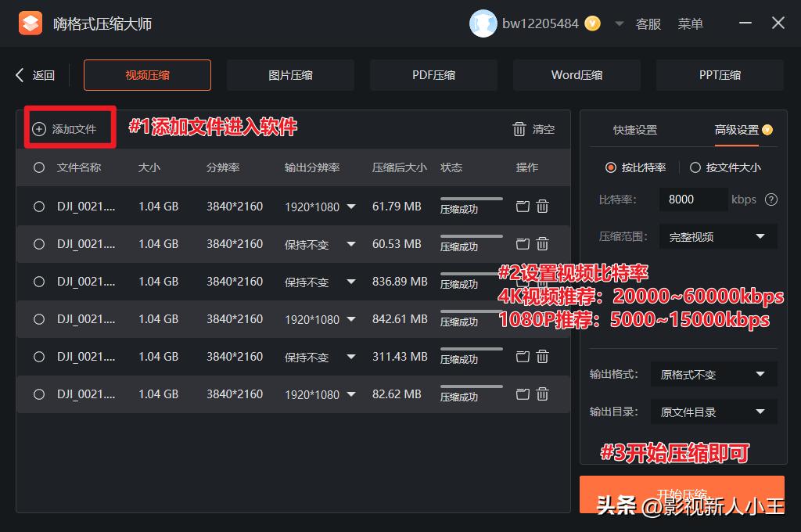The height and width of the screenshot is (532, 801).
Task: Open the 菜单 menu
Action: pos(690,24)
